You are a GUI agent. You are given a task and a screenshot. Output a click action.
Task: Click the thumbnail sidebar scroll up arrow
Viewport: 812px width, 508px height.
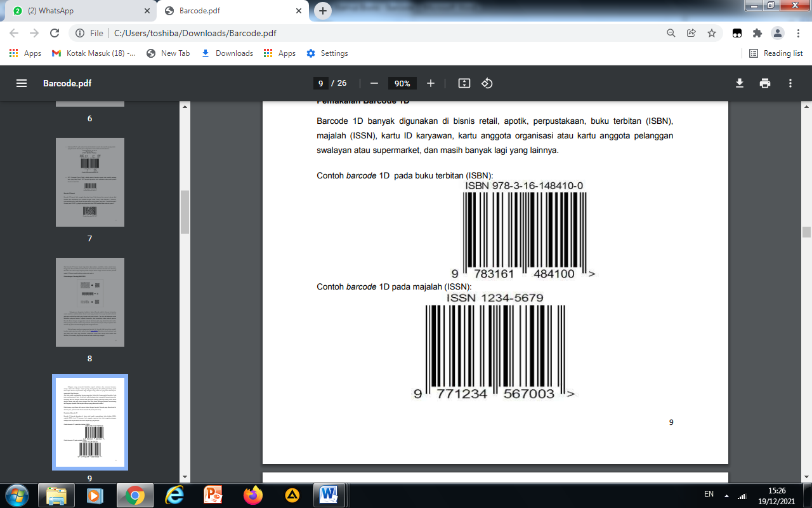(x=185, y=106)
